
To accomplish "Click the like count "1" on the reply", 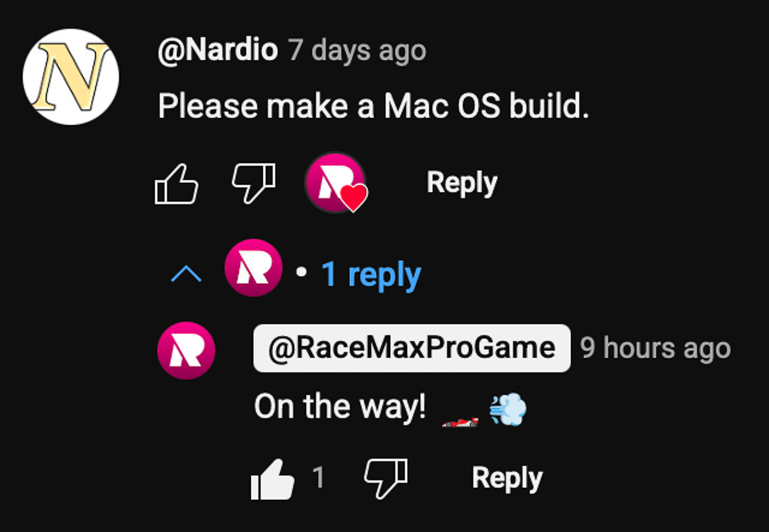I will tap(318, 477).
